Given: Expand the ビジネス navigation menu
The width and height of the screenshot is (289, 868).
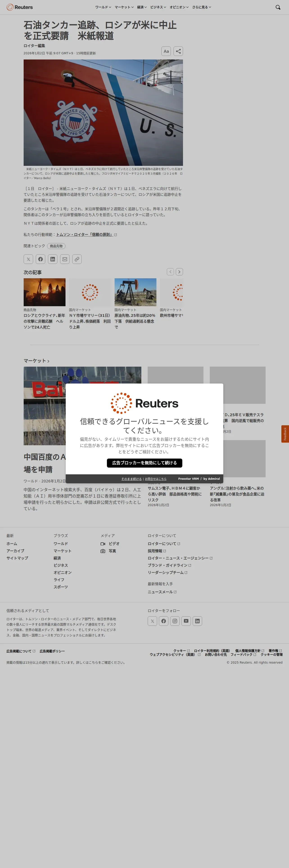Looking at the screenshot, I should pyautogui.click(x=158, y=7).
